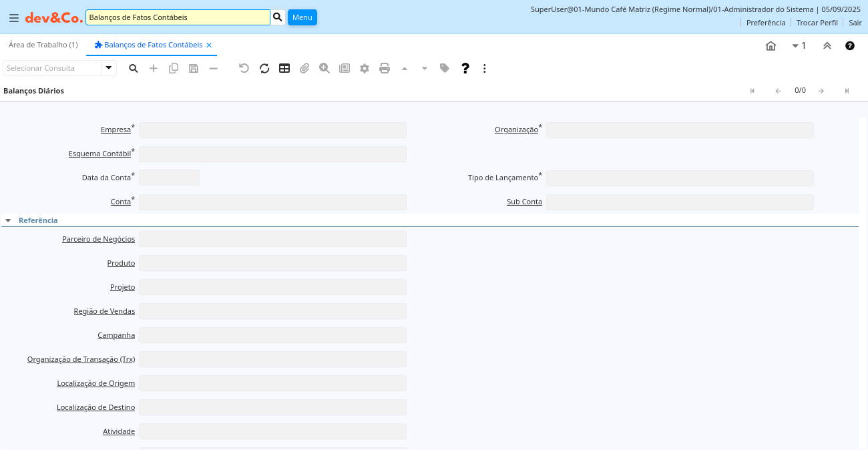The image size is (868, 450).
Task: Switch to Área de Trabalho tab
Action: (x=43, y=45)
